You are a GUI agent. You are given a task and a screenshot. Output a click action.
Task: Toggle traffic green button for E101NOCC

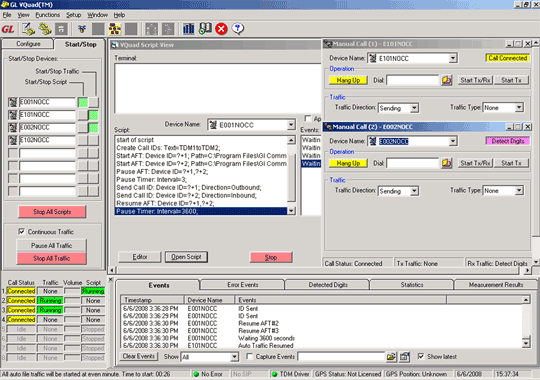click(93, 115)
